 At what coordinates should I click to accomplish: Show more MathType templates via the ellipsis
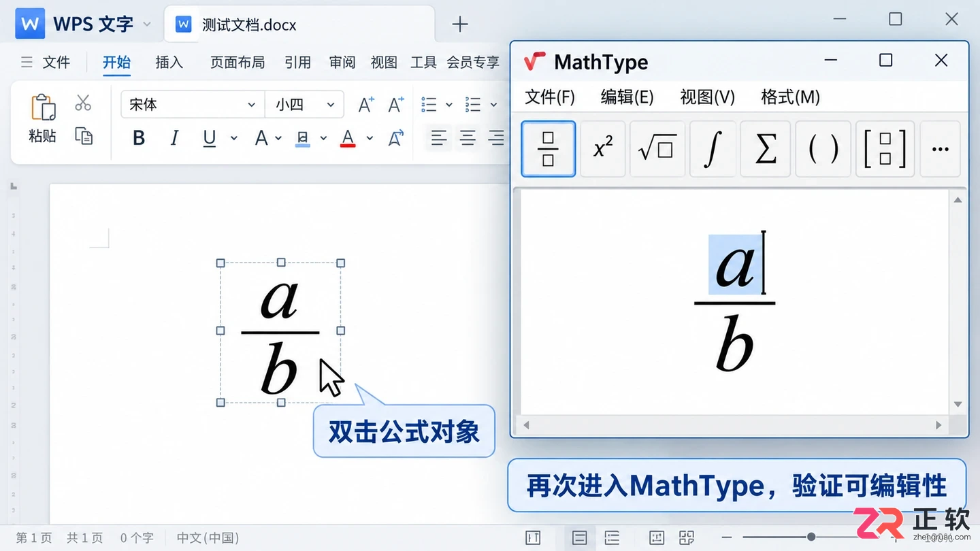(x=940, y=149)
